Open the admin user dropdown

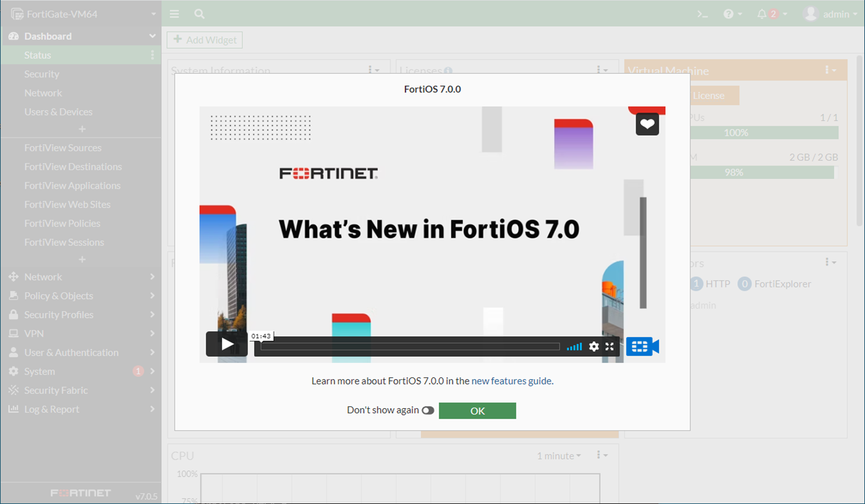click(x=831, y=14)
